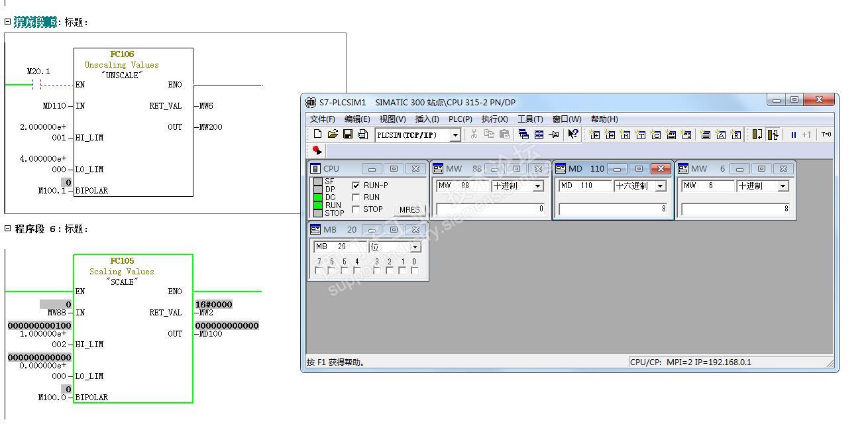Check the RUN mode checkbox

point(356,197)
